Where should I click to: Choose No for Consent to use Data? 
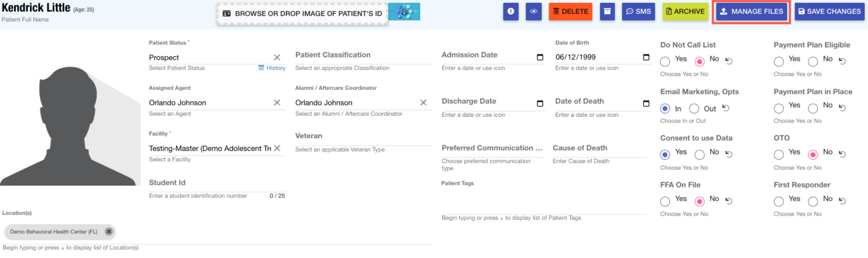pyautogui.click(x=700, y=155)
